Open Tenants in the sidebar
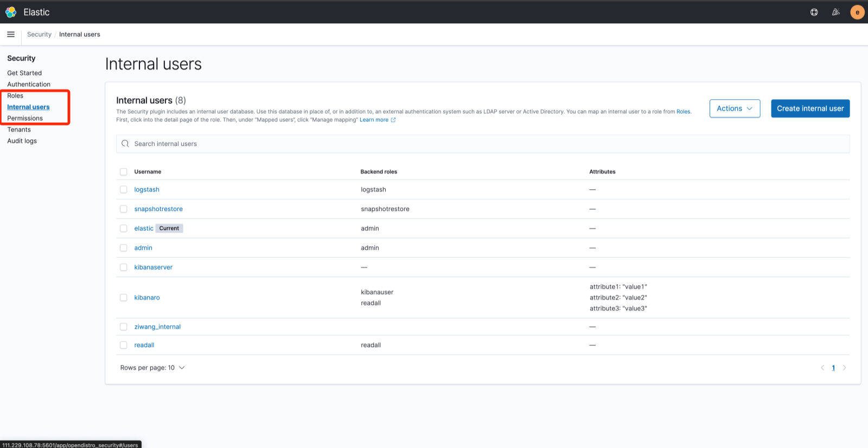 pyautogui.click(x=19, y=130)
